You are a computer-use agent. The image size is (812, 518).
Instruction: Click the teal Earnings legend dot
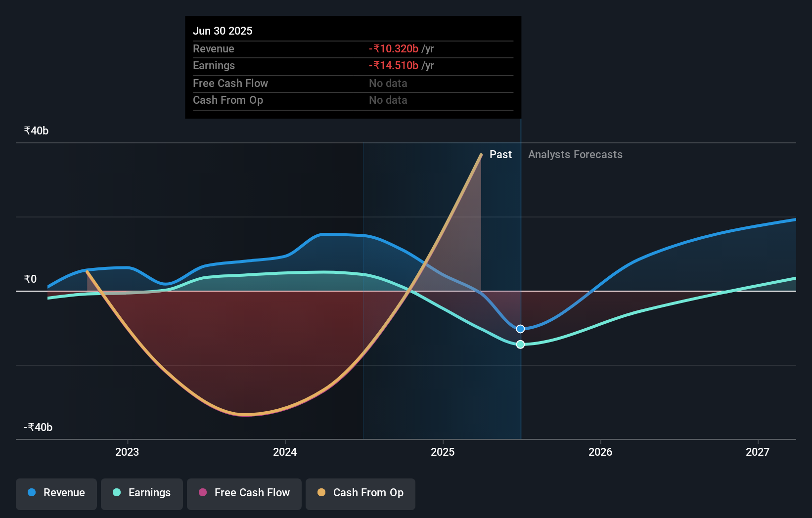click(117, 492)
